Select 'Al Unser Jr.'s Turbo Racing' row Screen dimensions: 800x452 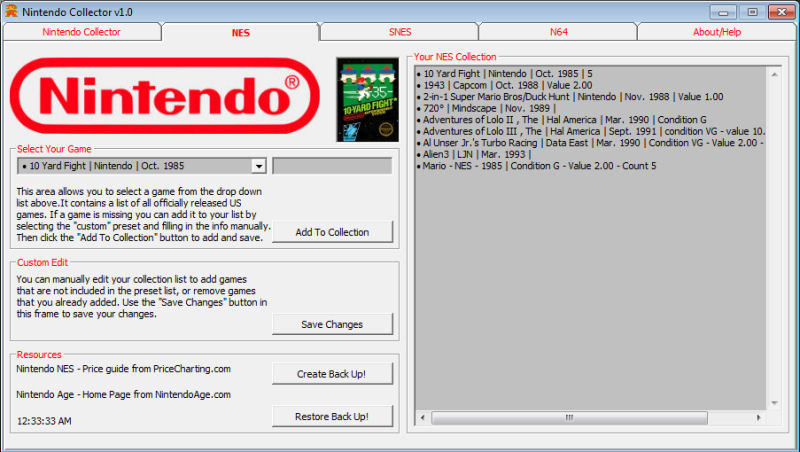coord(591,143)
